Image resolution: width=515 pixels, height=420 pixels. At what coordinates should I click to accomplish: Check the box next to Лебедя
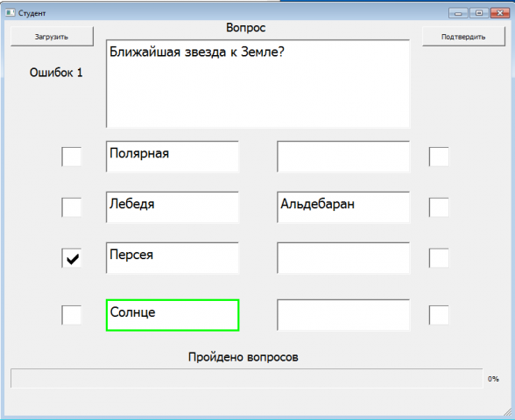pyautogui.click(x=71, y=207)
